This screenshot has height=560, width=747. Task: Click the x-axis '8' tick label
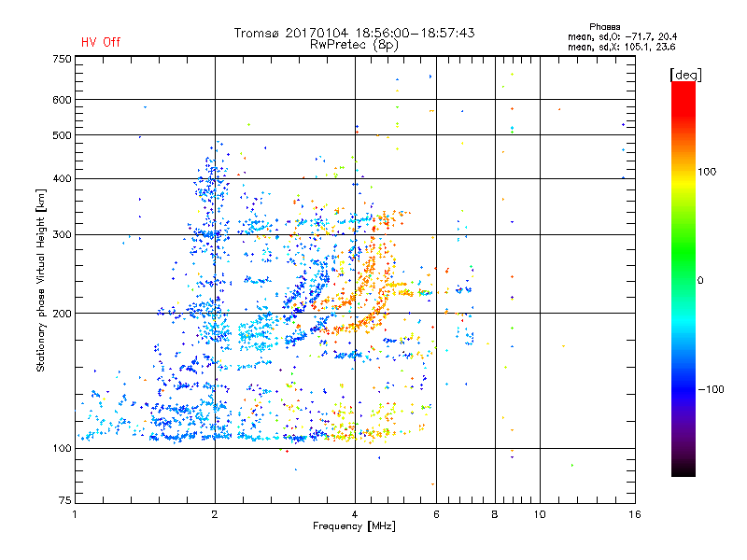(495, 514)
